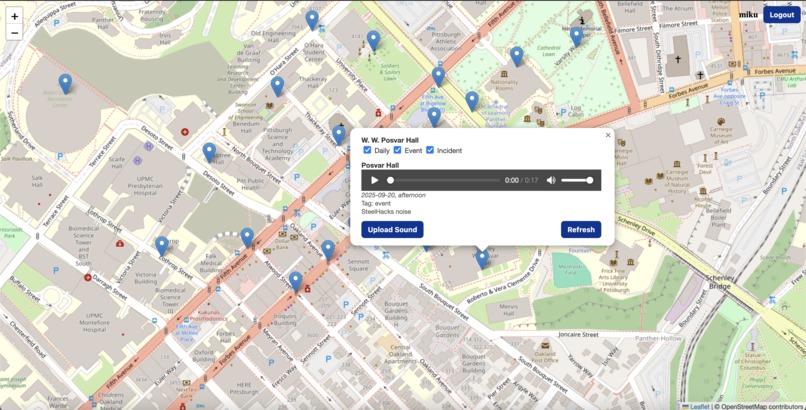Click the 'Tag: event' text
The width and height of the screenshot is (806, 410).
[x=376, y=203]
